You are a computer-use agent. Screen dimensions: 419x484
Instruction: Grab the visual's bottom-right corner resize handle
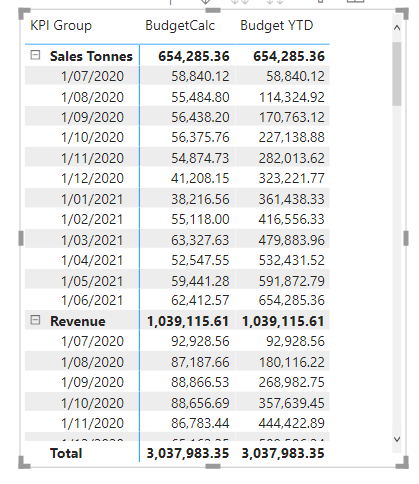coord(402,463)
